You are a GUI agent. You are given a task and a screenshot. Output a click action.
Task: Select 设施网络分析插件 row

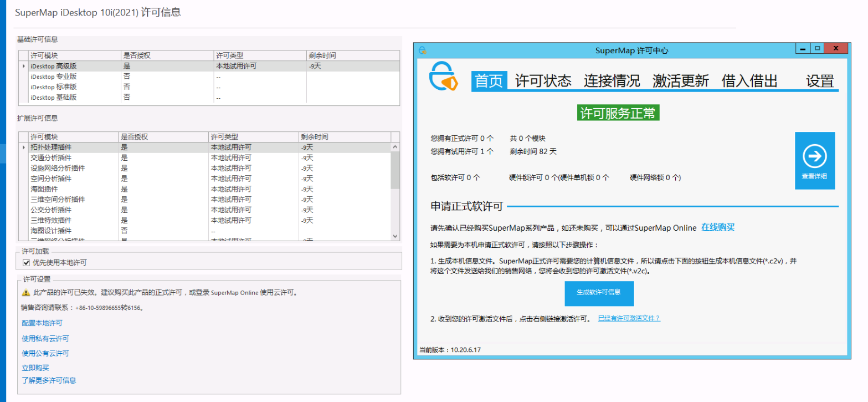click(205, 168)
